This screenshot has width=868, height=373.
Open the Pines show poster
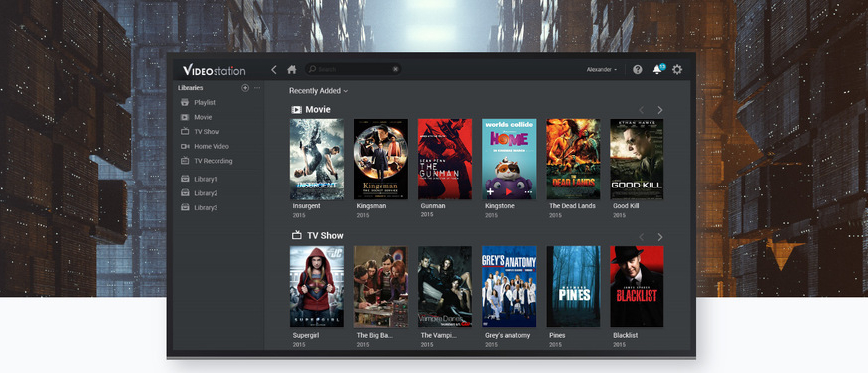click(573, 286)
